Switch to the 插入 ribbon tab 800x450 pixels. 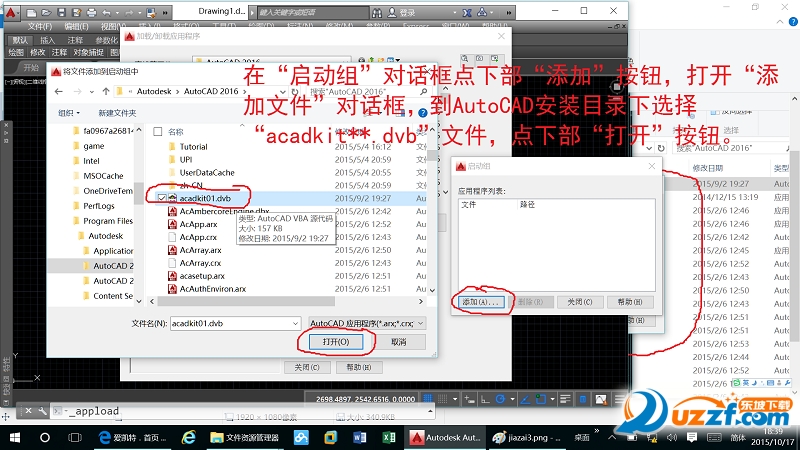pyautogui.click(x=47, y=39)
